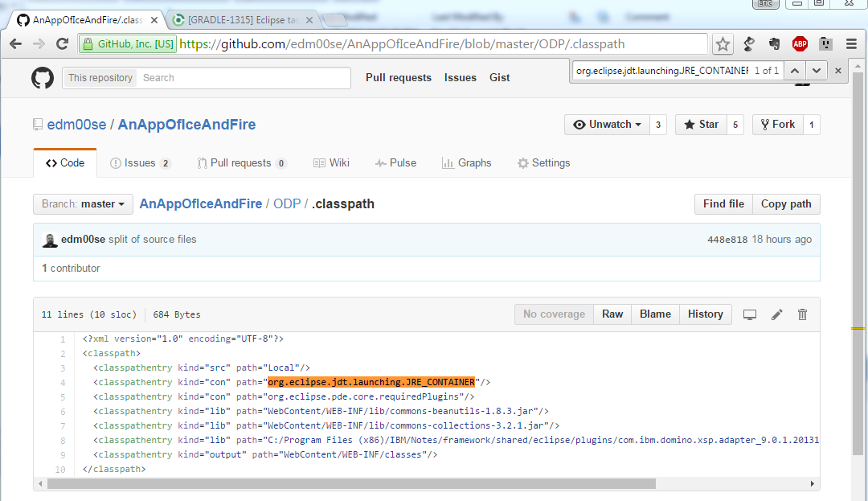Open a new browser tab

[335, 20]
